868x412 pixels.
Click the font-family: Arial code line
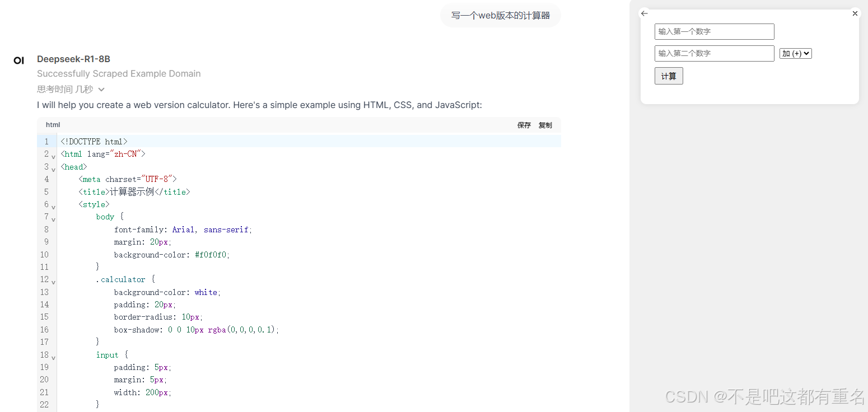tap(183, 230)
